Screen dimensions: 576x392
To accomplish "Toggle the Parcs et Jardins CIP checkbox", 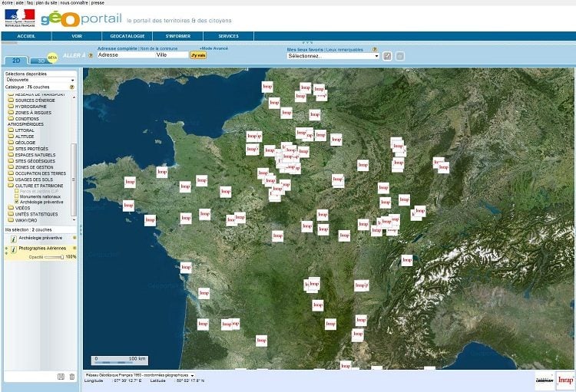I will [x=16, y=191].
